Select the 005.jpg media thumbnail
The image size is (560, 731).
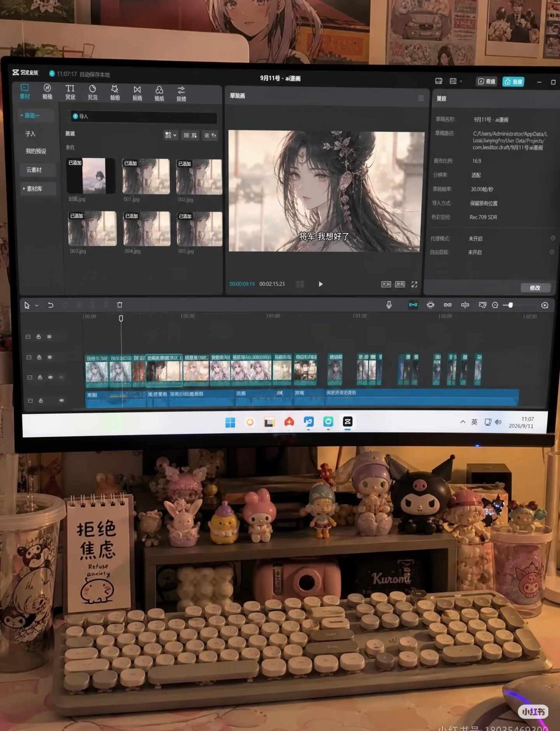200,229
